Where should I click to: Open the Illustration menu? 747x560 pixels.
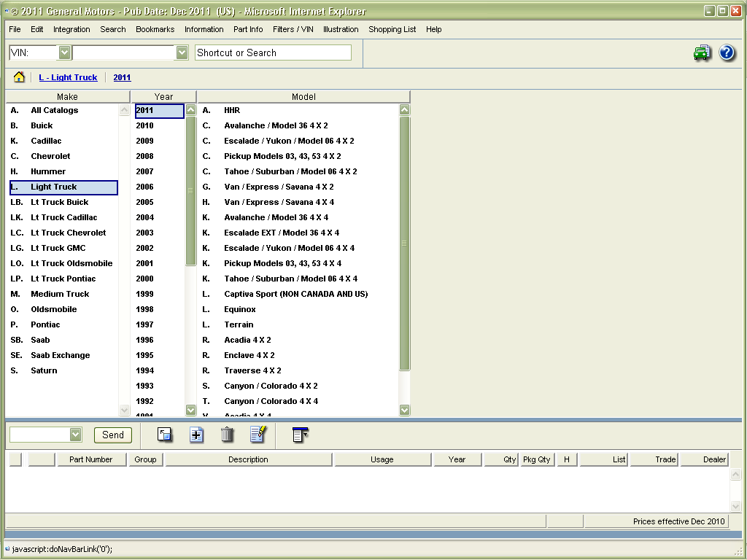click(341, 29)
